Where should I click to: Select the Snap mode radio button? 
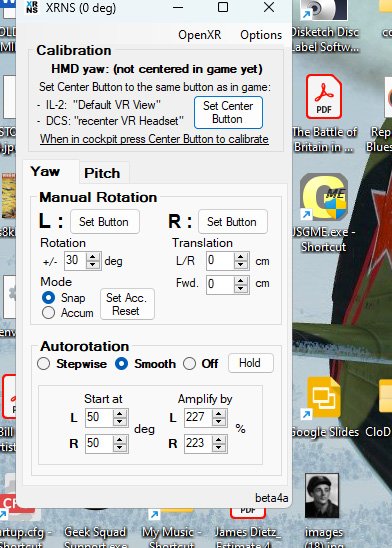[x=48, y=298]
